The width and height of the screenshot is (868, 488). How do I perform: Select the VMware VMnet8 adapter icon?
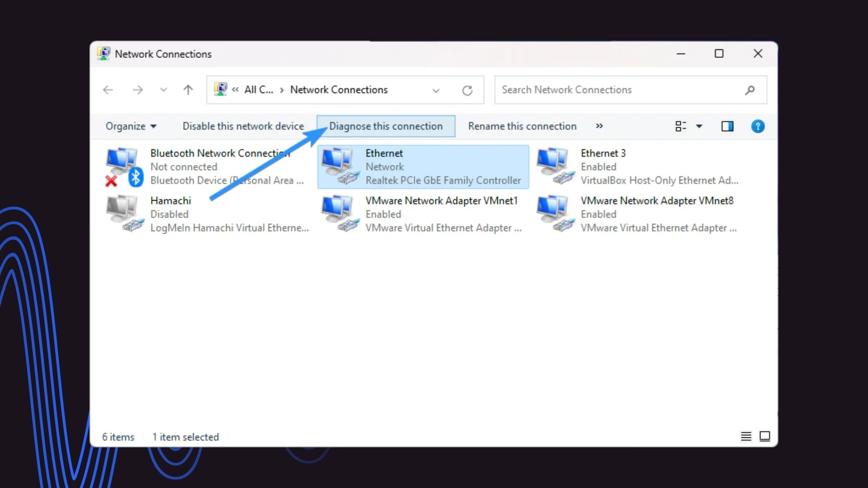pos(556,214)
